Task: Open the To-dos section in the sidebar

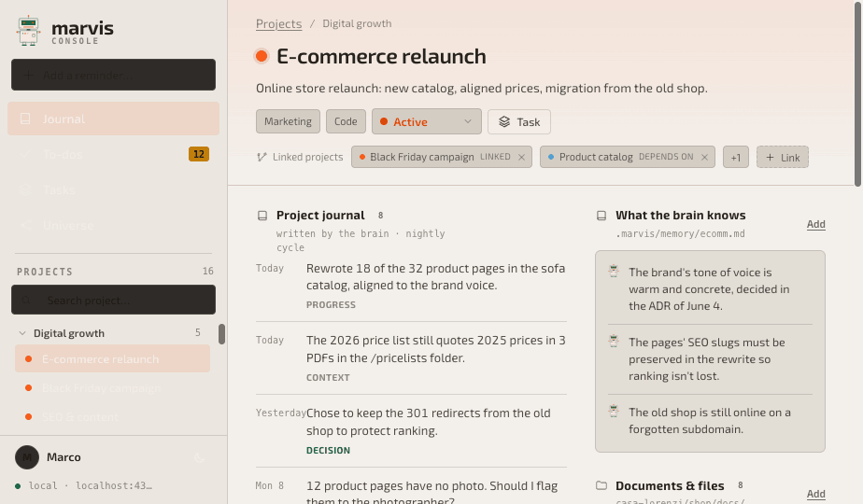Action: pos(113,155)
